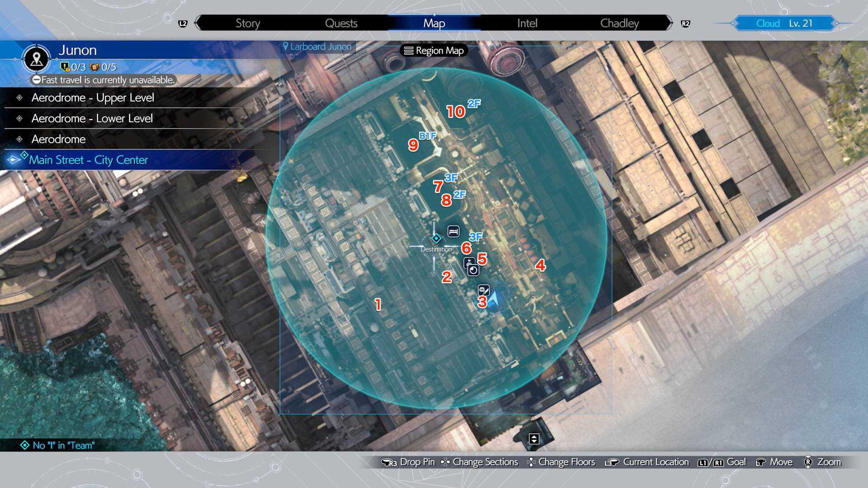Open the Chadley tab
This screenshot has height=488, width=868.
(x=619, y=23)
